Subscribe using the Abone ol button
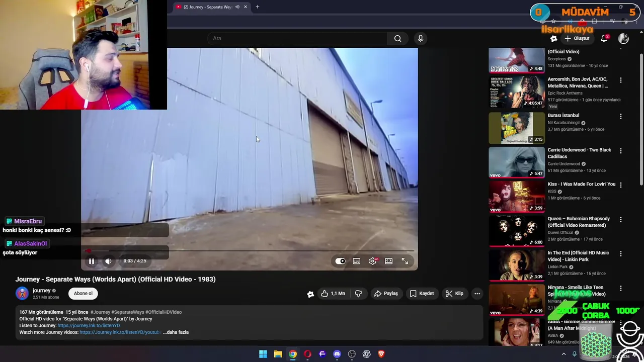This screenshot has height=362, width=644. click(x=83, y=294)
